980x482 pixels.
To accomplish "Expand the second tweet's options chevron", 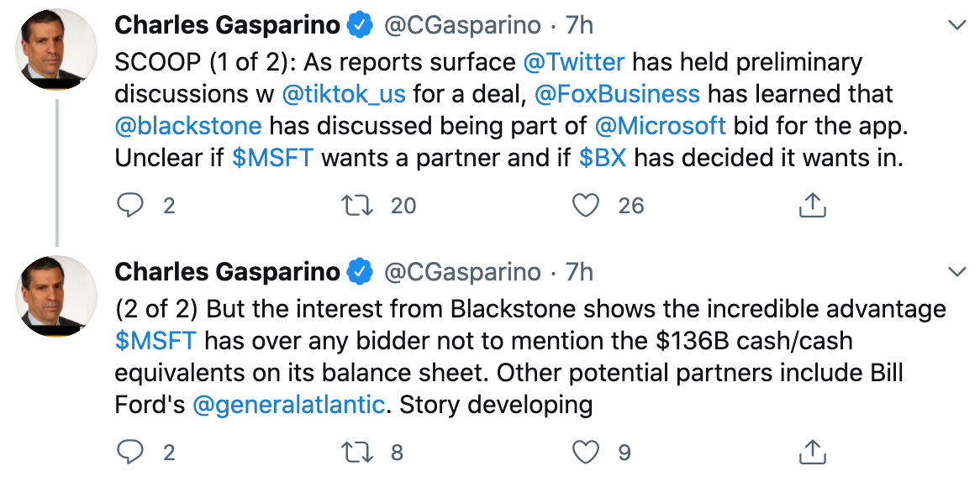I will point(956,272).
